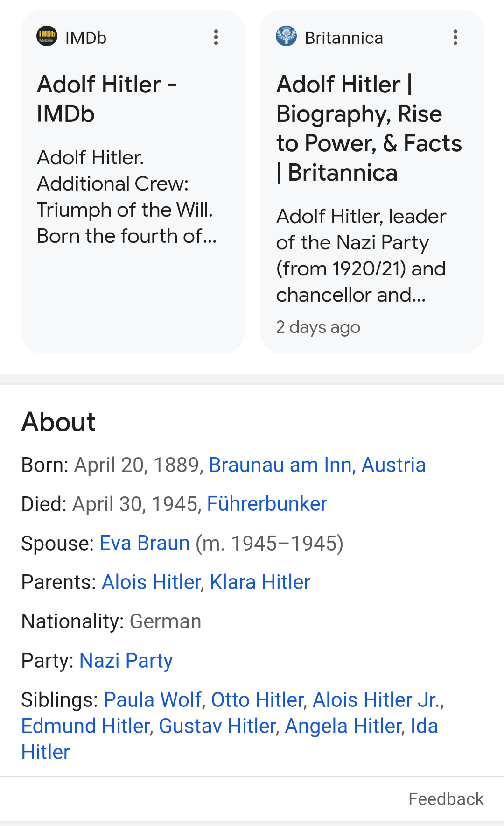Tap the IMDb site logo icon

(47, 36)
